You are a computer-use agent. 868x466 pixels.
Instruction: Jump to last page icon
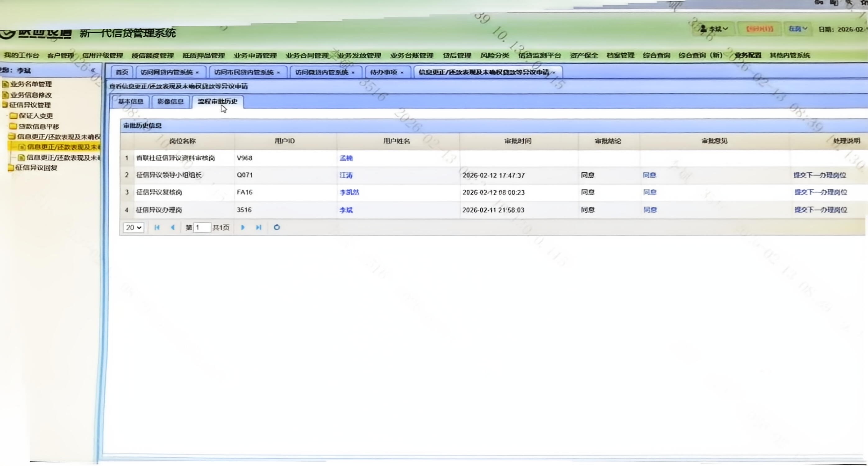point(258,227)
